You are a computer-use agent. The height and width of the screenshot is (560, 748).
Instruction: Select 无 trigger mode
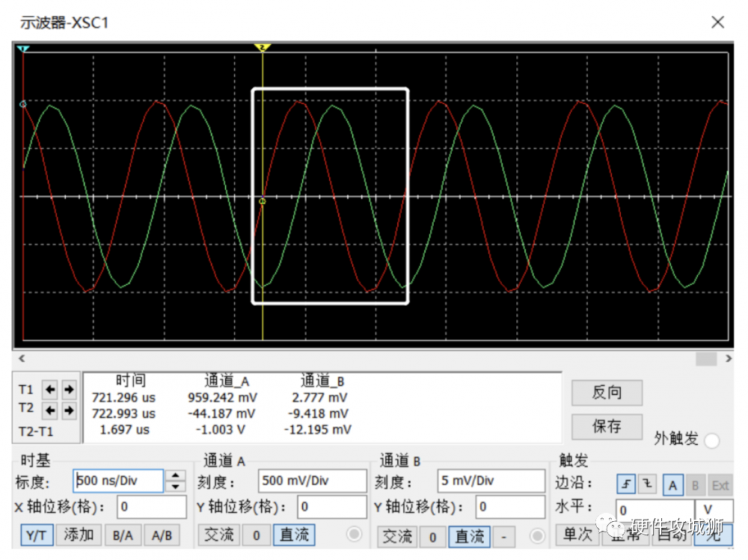[714, 535]
